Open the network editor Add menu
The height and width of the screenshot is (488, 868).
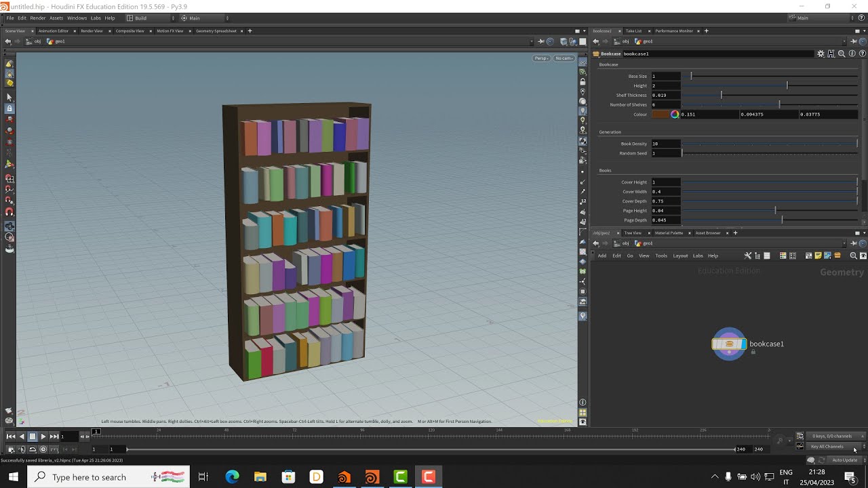[x=601, y=256]
